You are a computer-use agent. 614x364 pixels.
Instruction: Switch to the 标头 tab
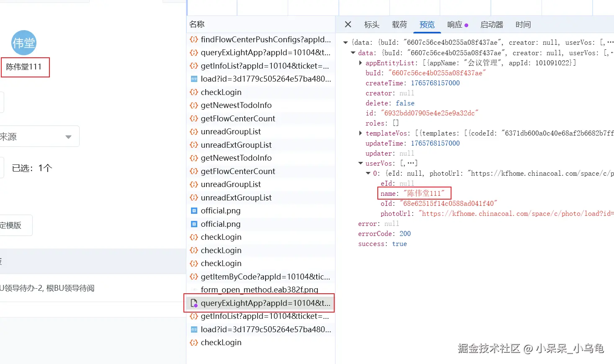[x=372, y=25]
